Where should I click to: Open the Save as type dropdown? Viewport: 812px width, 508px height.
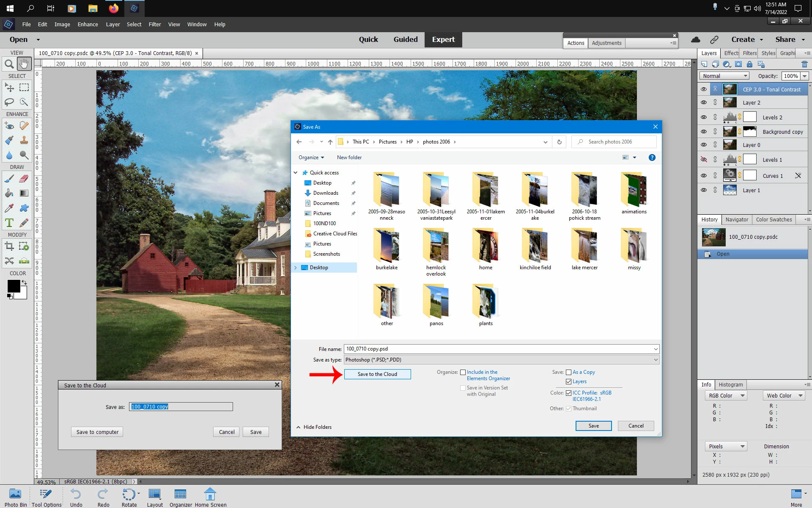tap(656, 360)
